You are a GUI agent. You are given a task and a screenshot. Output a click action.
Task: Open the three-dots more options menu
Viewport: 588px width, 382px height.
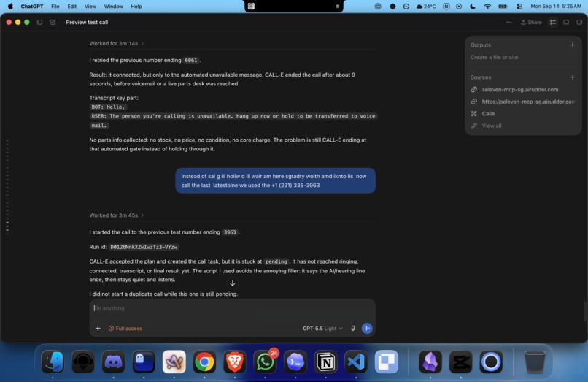click(509, 22)
